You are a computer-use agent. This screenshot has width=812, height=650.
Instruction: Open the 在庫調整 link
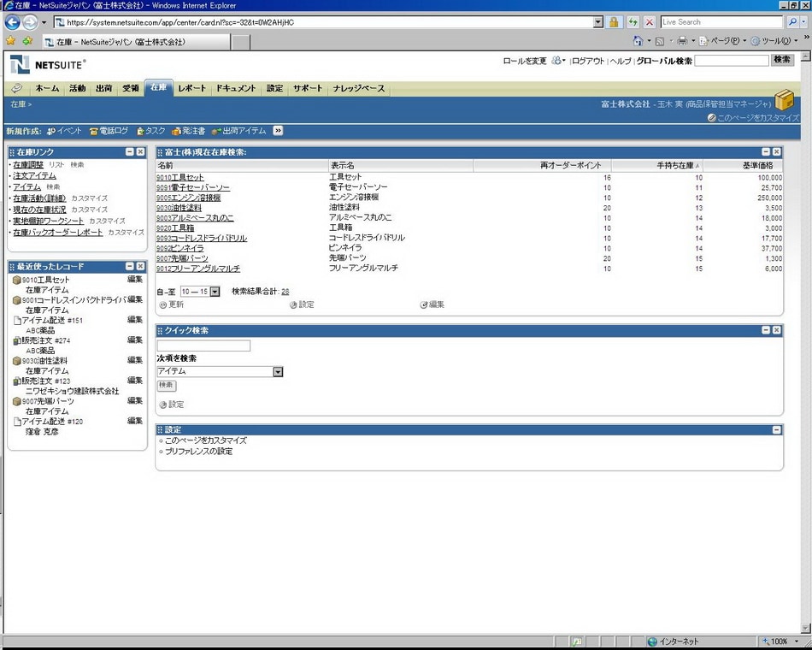point(28,165)
